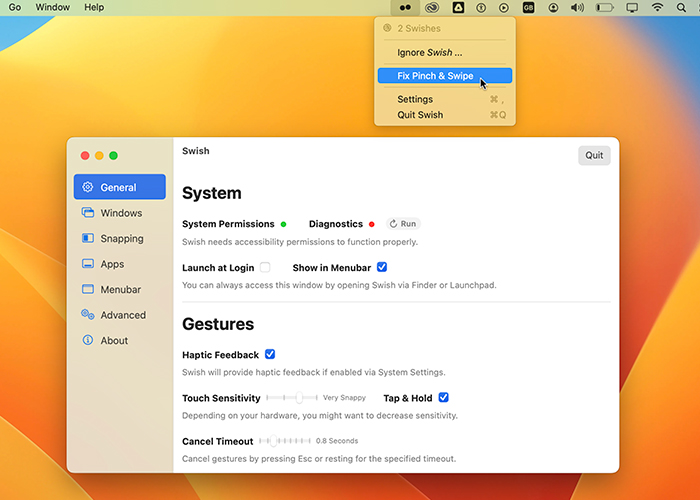Click the '0.8 Seconds' timeout value
Image resolution: width=700 pixels, height=500 pixels.
click(x=337, y=441)
